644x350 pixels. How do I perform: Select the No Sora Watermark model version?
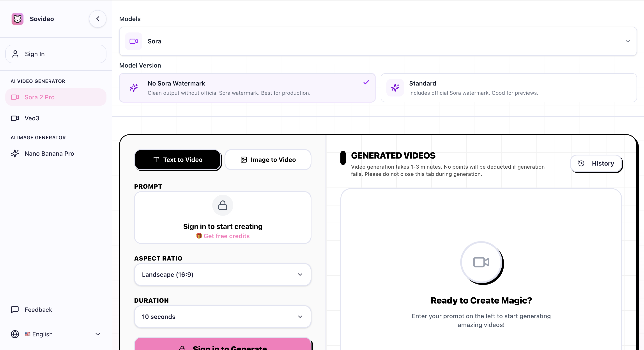247,88
